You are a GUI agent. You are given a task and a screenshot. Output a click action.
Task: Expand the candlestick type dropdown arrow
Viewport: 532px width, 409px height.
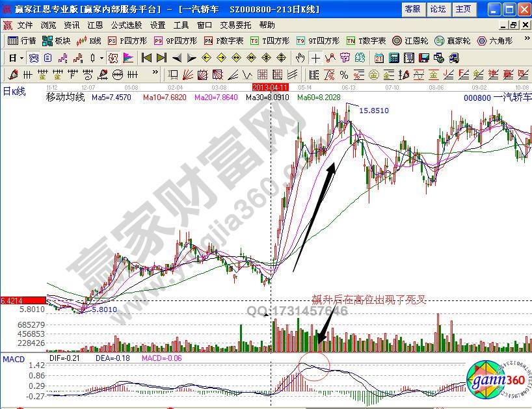[x=101, y=57]
